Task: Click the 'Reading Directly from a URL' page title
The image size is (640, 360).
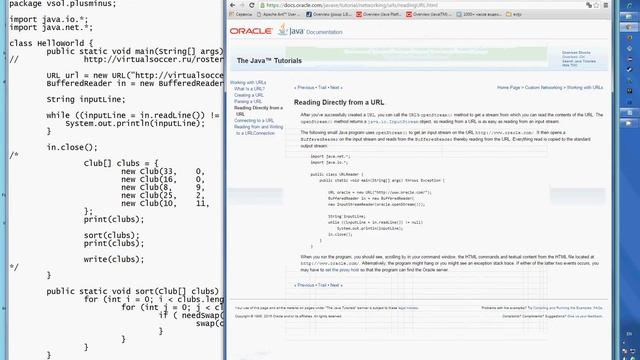Action: tap(339, 102)
